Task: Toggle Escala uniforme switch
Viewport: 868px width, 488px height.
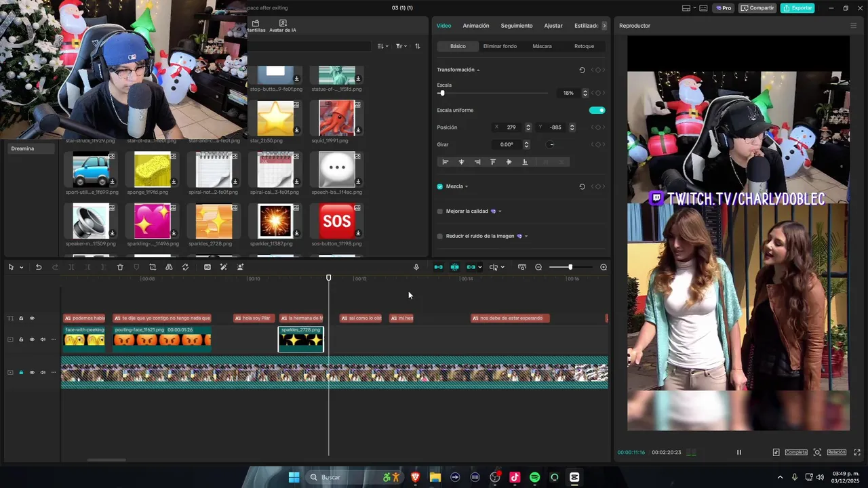Action: 597,110
